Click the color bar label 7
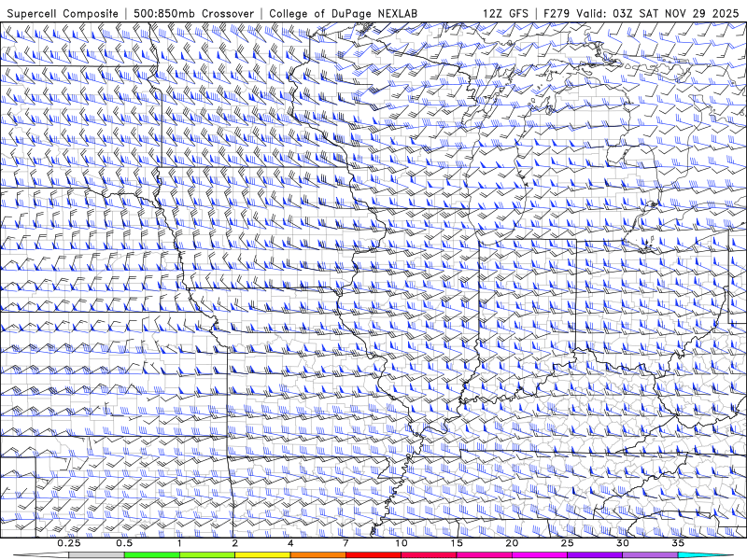The image size is (747, 560). pyautogui.click(x=345, y=543)
